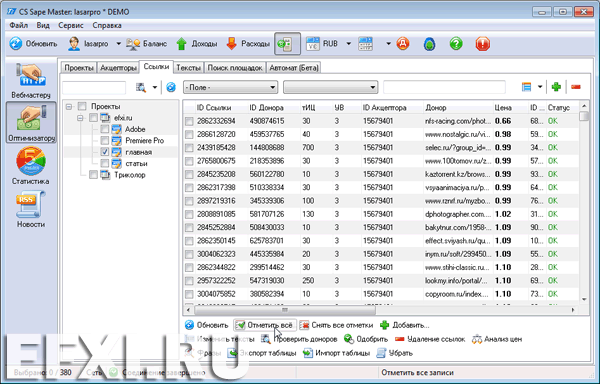The image size is (600, 384).
Task: Click the Одобрить button
Action: point(366,339)
